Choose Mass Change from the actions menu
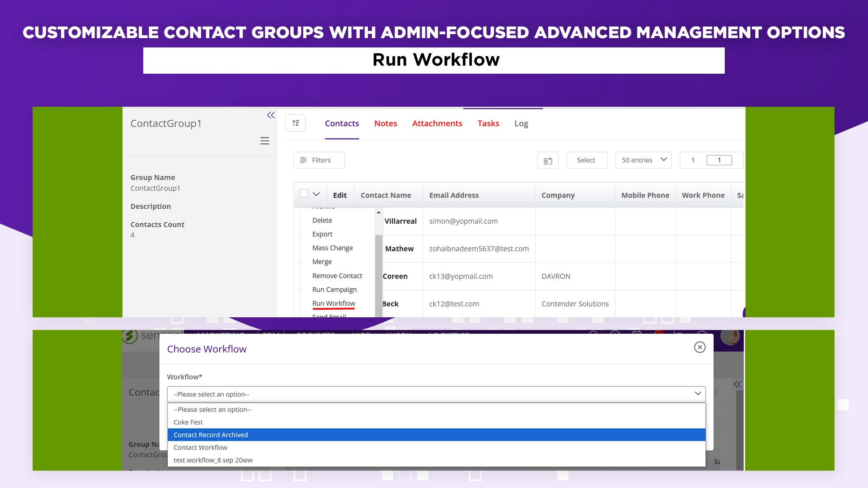This screenshot has width=868, height=488. 332,248
